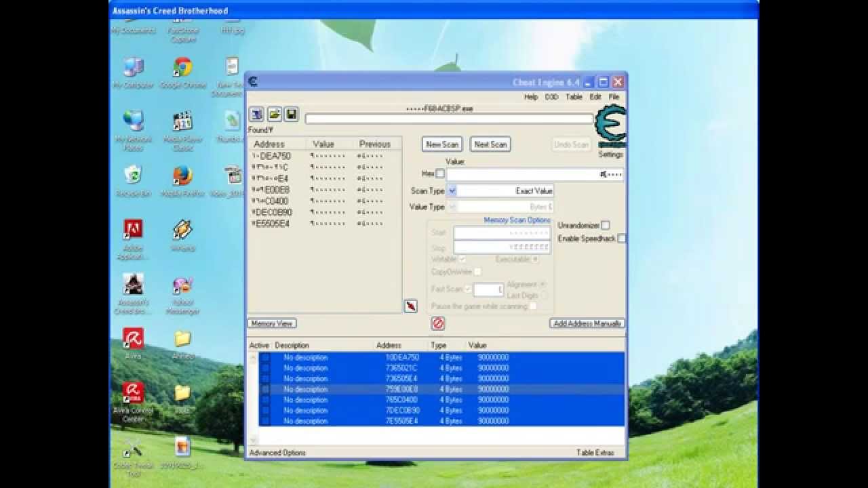
Task: Toggle the Executable checkbox
Action: (x=536, y=259)
